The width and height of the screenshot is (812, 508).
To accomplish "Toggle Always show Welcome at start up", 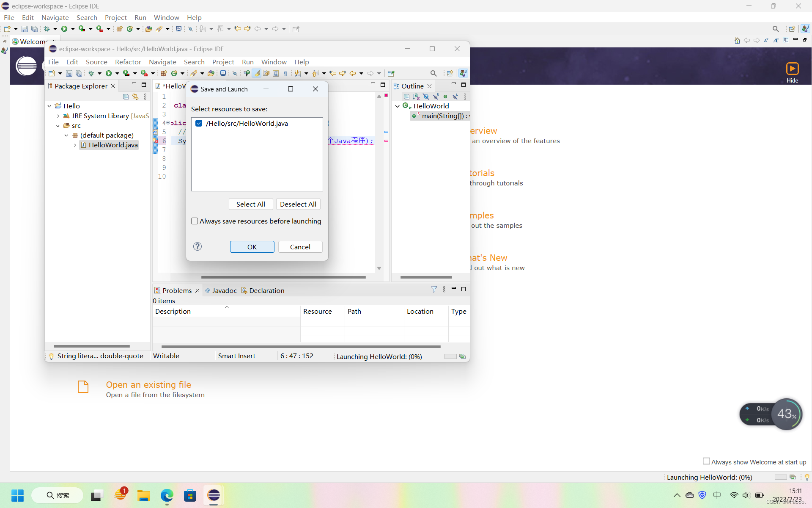I will 706,461.
